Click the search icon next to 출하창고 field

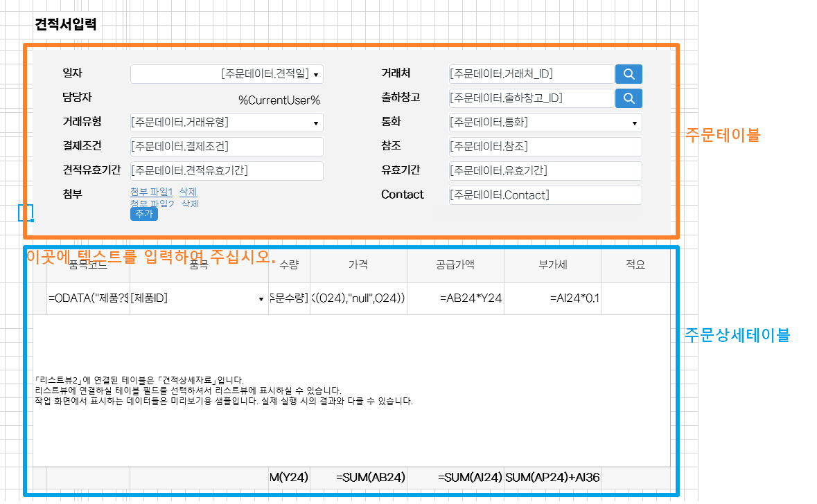(629, 98)
